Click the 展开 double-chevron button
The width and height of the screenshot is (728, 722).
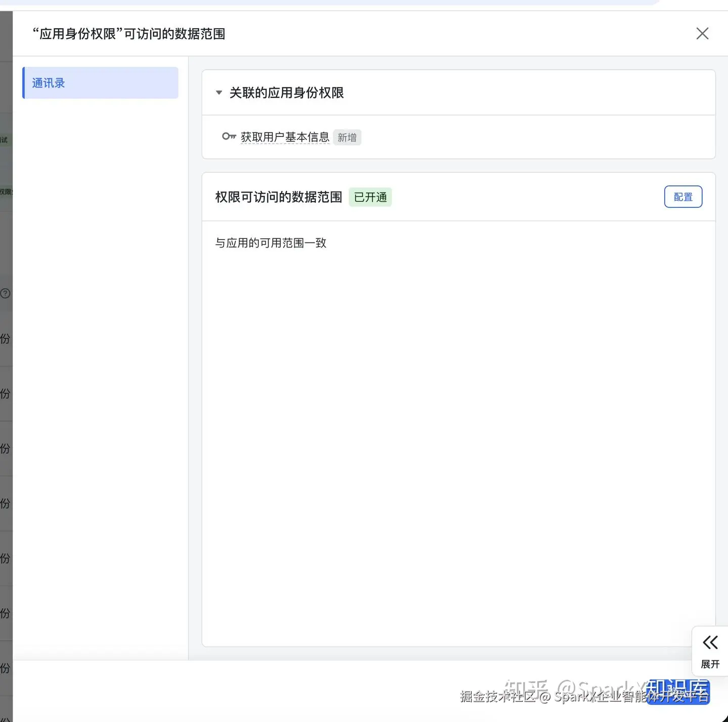tap(710, 651)
